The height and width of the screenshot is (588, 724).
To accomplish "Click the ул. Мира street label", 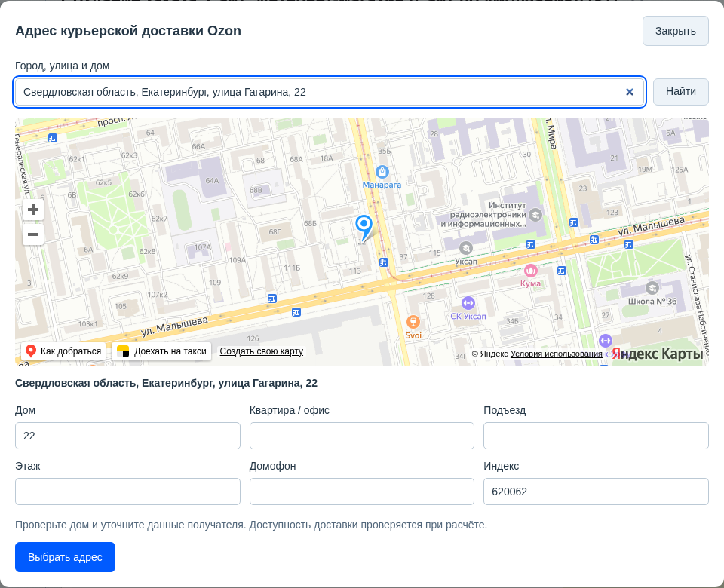I will [551, 133].
